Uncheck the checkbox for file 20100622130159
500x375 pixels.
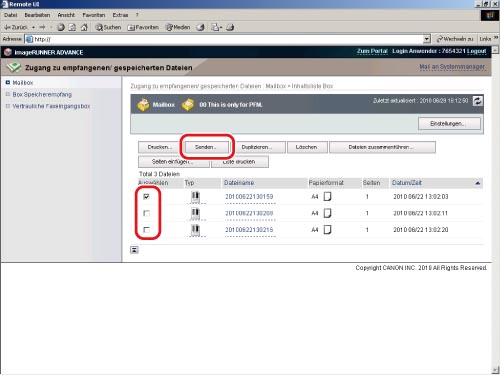[x=146, y=197]
